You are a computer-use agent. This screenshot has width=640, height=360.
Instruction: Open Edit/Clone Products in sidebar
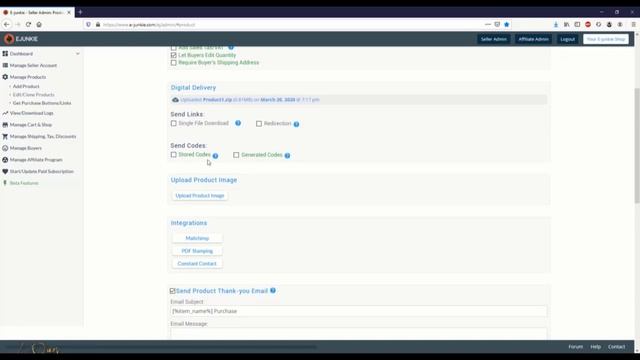click(x=33, y=95)
